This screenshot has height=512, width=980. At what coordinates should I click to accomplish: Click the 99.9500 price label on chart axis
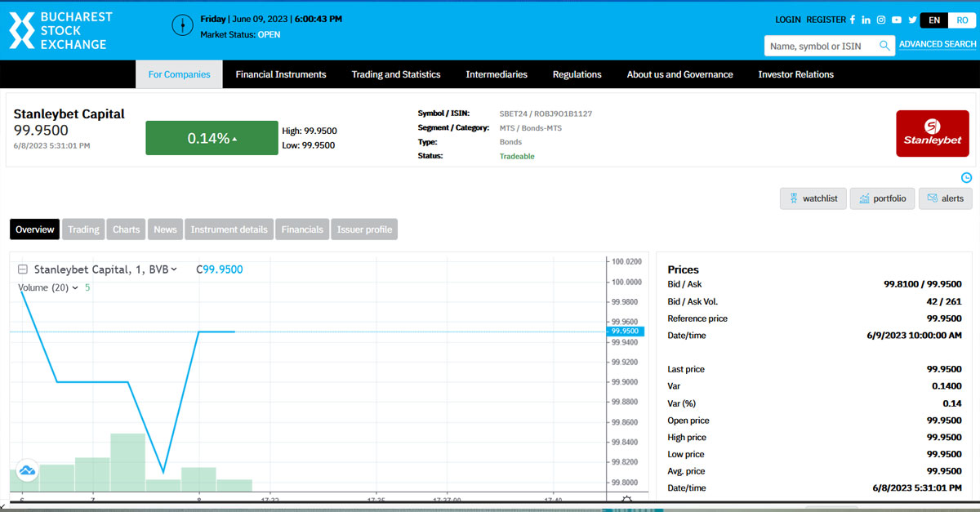coord(626,332)
